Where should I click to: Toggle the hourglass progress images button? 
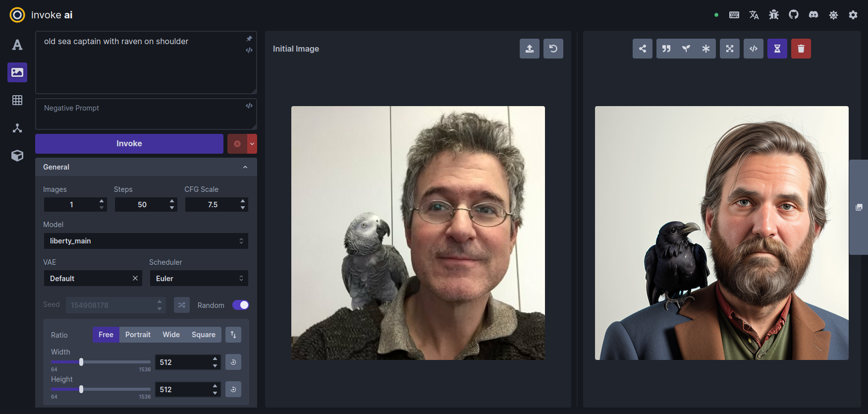pyautogui.click(x=777, y=49)
